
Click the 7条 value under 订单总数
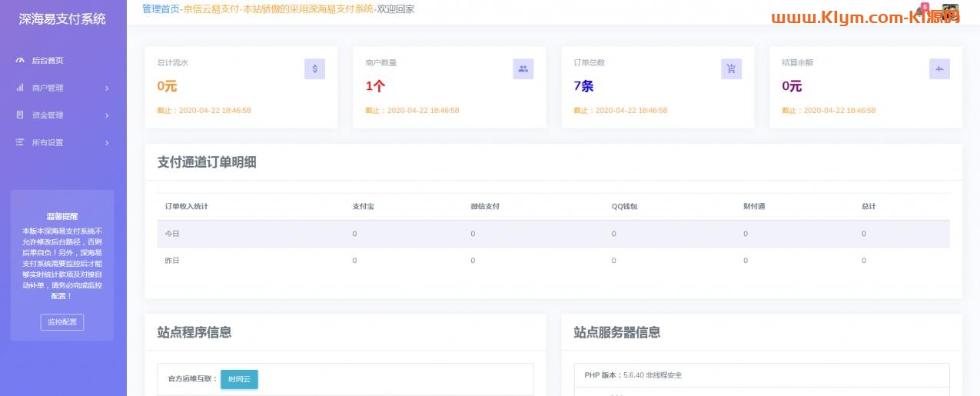583,86
